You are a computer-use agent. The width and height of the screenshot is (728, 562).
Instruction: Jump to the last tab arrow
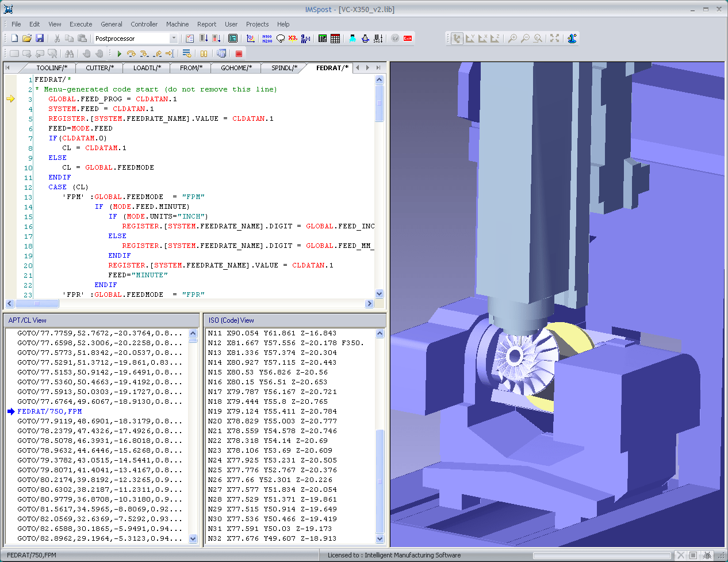pos(378,68)
